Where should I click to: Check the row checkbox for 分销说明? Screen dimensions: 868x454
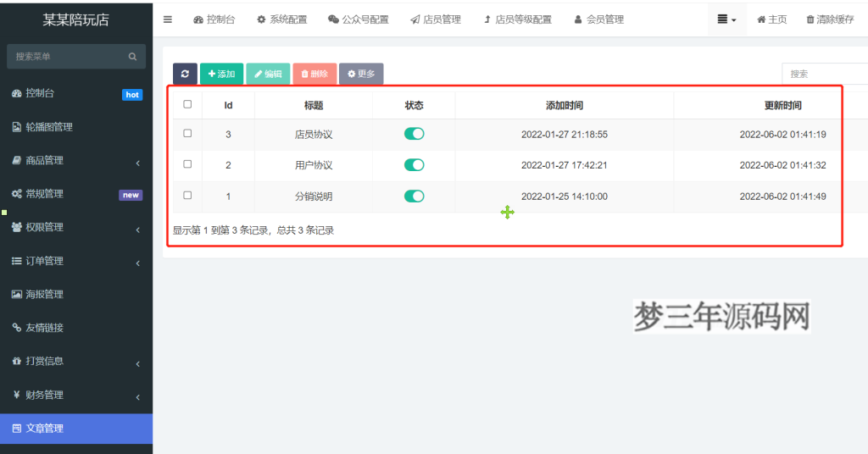click(187, 195)
